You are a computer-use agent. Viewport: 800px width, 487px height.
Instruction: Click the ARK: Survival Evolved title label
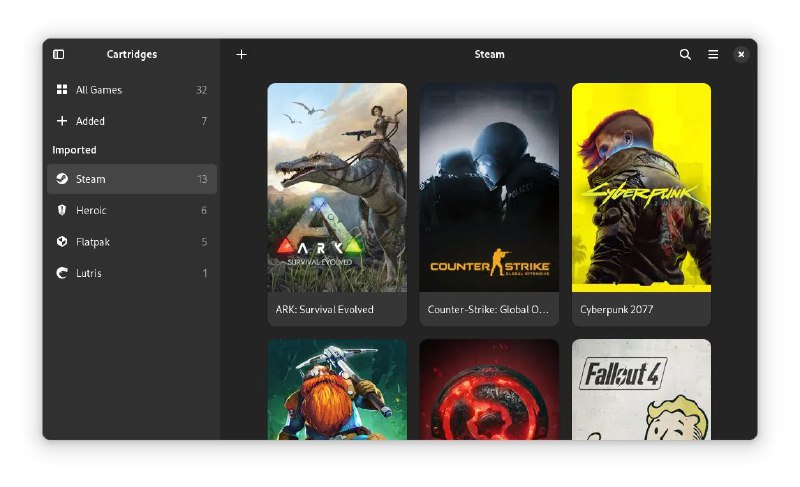[325, 310]
